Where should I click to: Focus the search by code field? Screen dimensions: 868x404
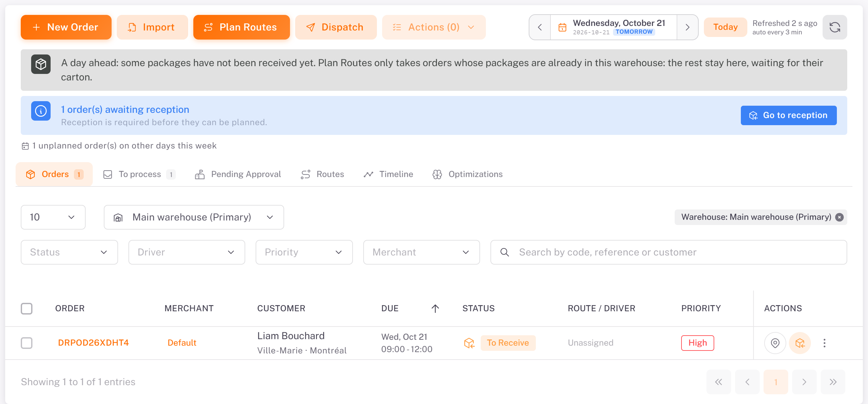click(668, 252)
